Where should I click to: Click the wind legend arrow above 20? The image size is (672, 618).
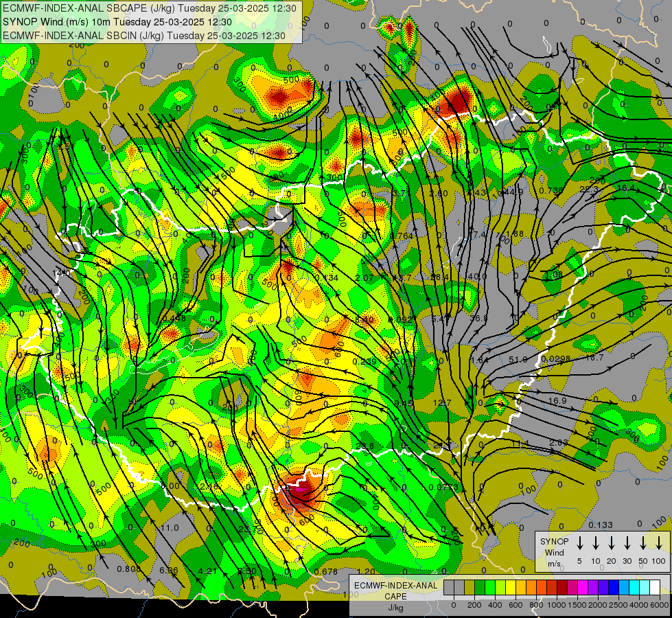click(611, 543)
